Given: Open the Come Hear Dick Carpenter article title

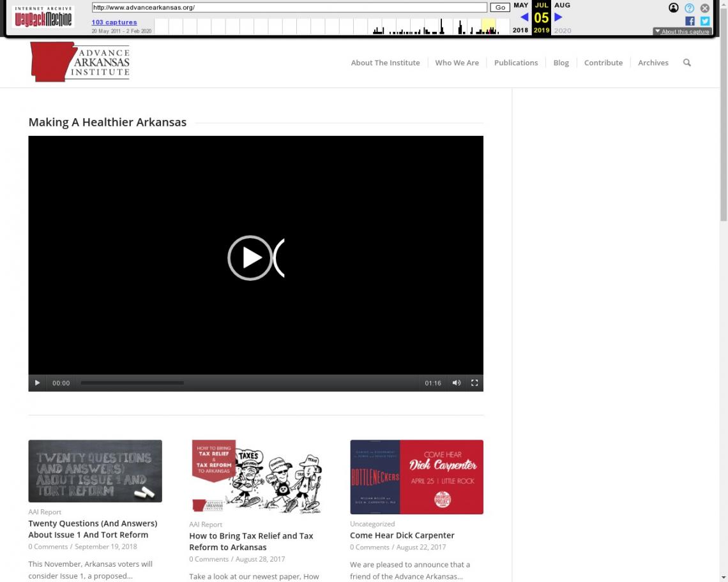Looking at the screenshot, I should pos(402,535).
